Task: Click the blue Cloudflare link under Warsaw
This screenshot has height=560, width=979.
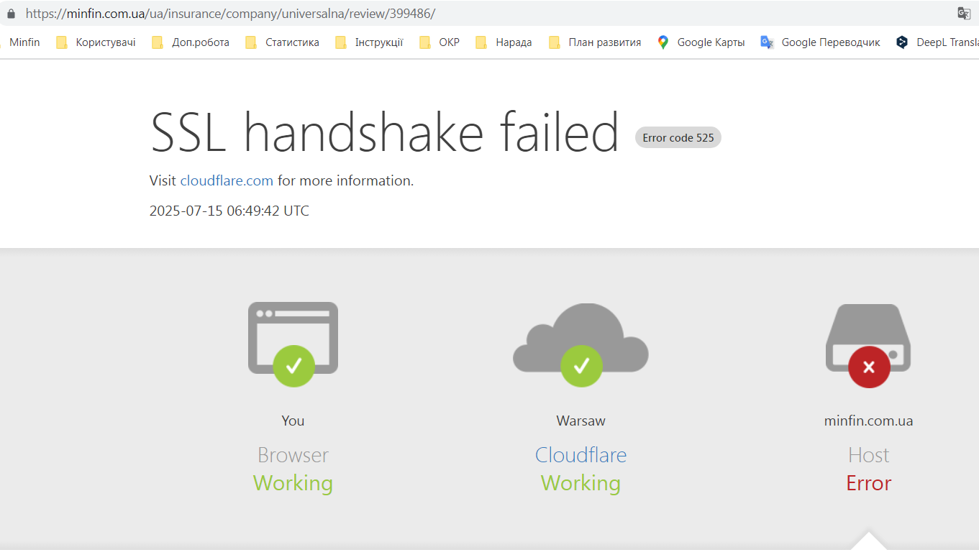Action: coord(580,455)
